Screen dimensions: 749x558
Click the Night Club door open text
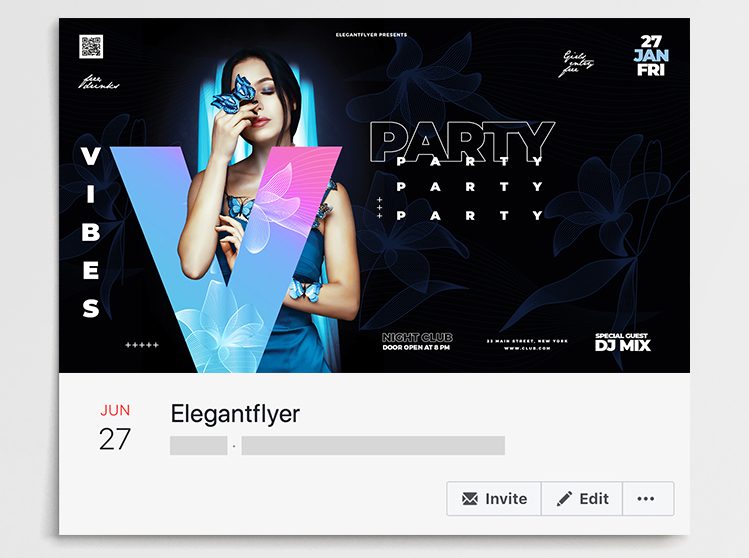click(417, 342)
